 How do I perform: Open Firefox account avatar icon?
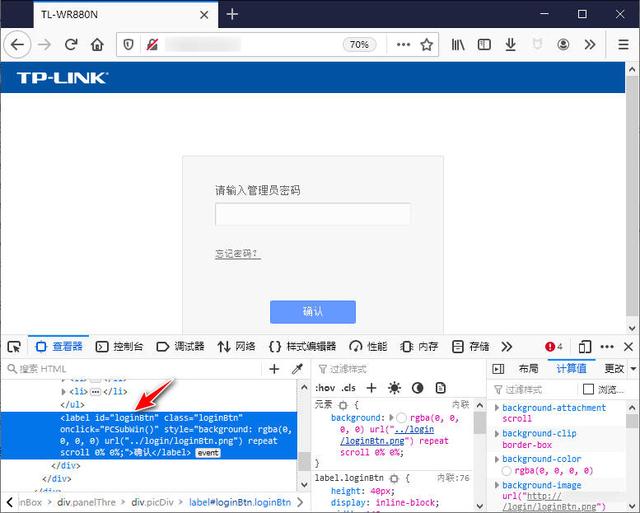tap(563, 44)
